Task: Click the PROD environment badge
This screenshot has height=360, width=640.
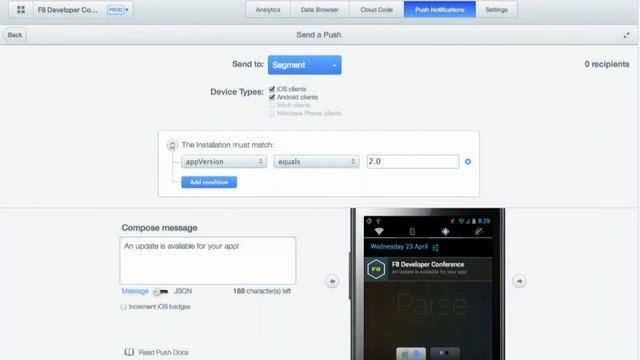Action: (116, 9)
